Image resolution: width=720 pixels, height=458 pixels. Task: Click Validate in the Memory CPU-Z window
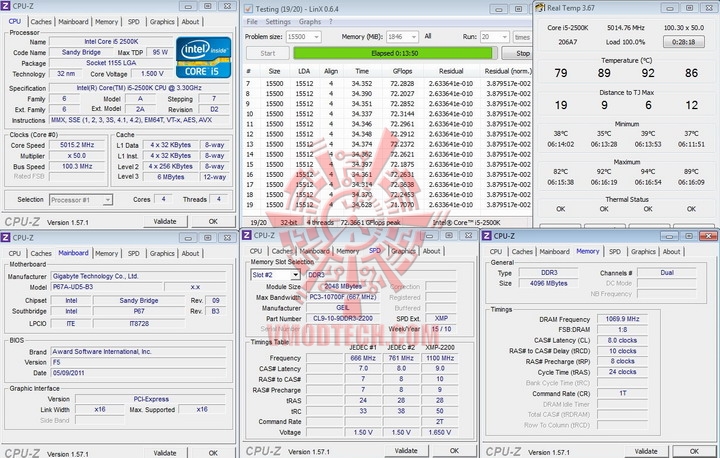[646, 451]
